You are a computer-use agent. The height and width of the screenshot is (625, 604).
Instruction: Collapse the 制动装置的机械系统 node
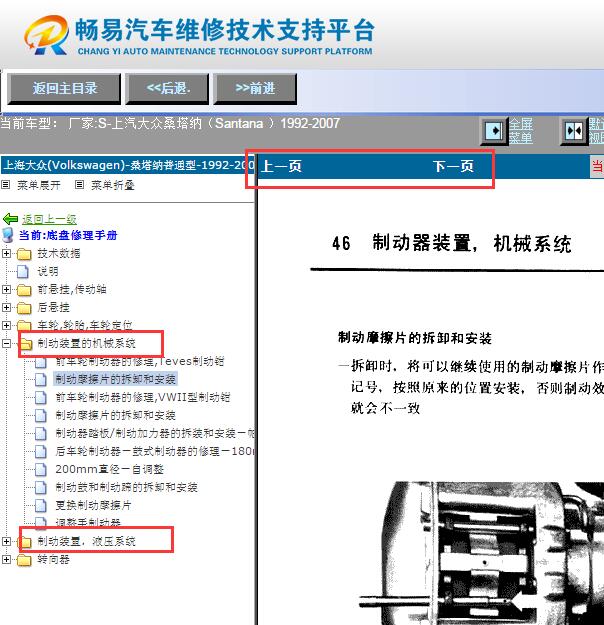point(6,343)
